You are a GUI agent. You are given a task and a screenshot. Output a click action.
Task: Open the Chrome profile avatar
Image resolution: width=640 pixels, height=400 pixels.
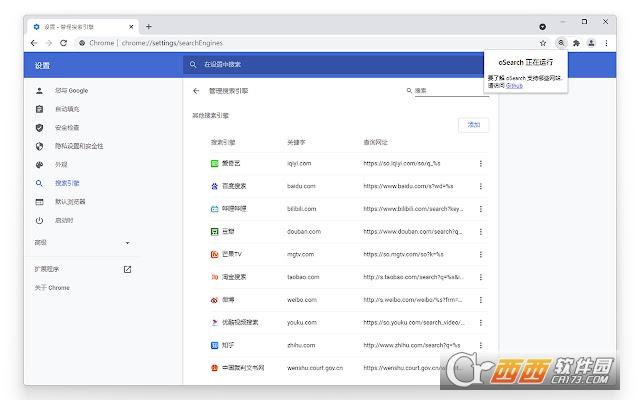click(x=591, y=43)
